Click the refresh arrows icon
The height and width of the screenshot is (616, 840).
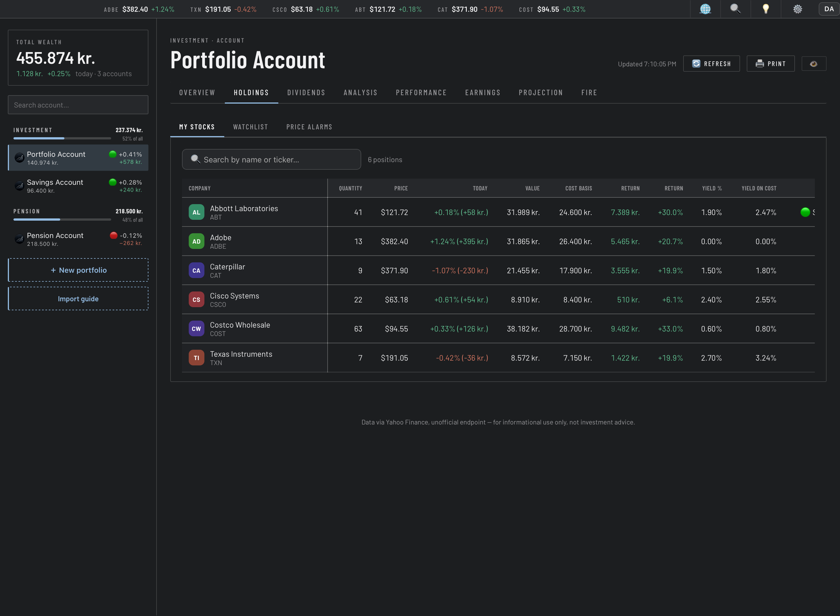696,64
